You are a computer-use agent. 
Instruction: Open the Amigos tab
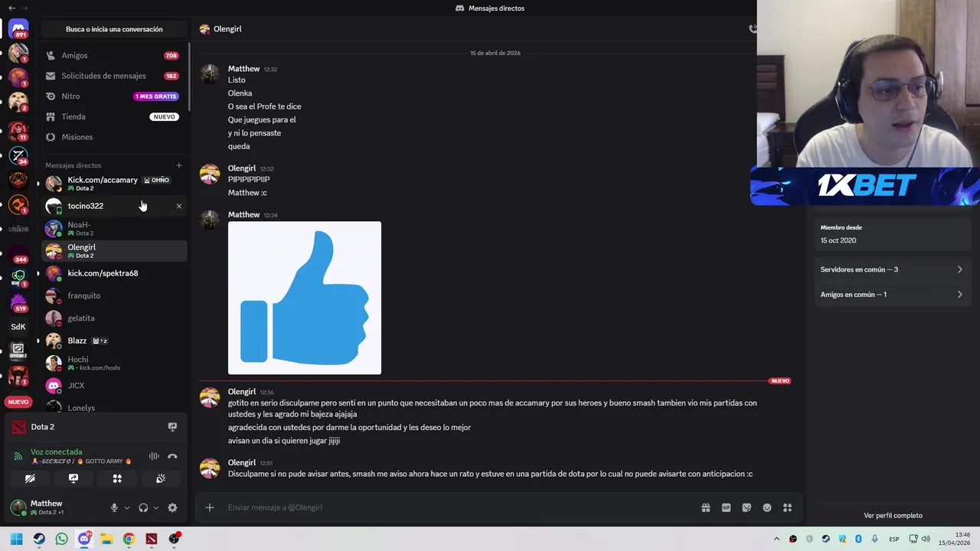click(x=113, y=55)
